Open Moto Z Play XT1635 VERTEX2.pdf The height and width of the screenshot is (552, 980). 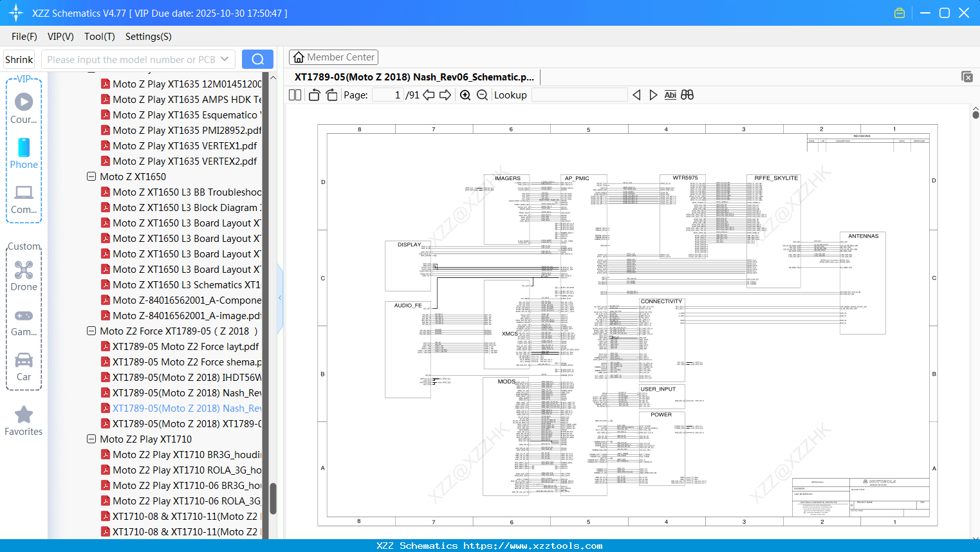185,161
